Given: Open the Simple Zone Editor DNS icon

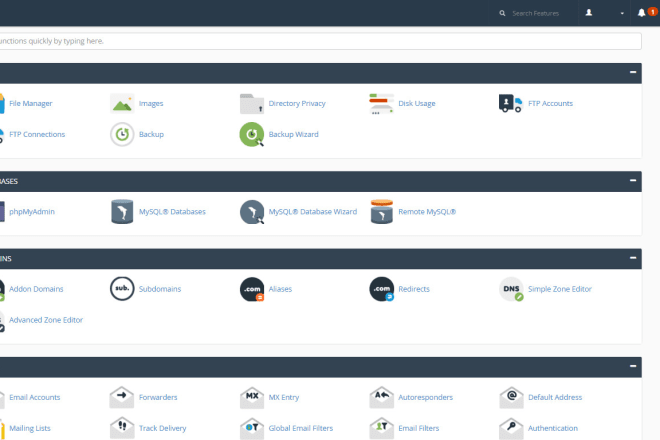Looking at the screenshot, I should pyautogui.click(x=511, y=289).
